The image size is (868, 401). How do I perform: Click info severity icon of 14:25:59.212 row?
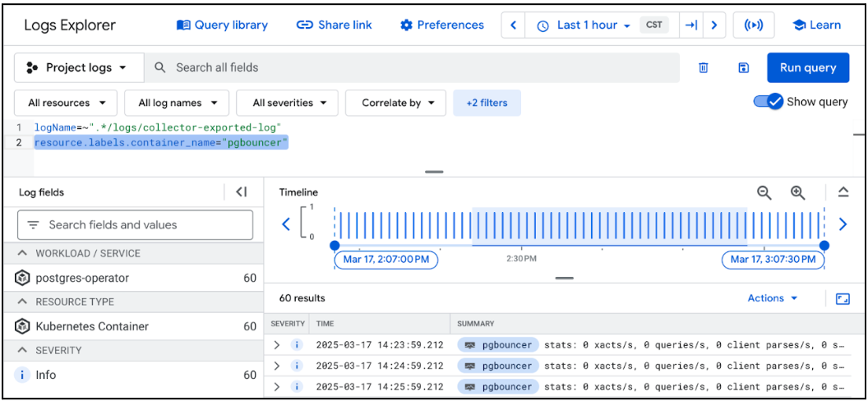(x=297, y=386)
